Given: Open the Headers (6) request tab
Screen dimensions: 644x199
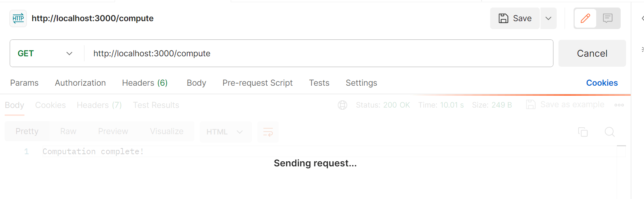Looking at the screenshot, I should 145,83.
